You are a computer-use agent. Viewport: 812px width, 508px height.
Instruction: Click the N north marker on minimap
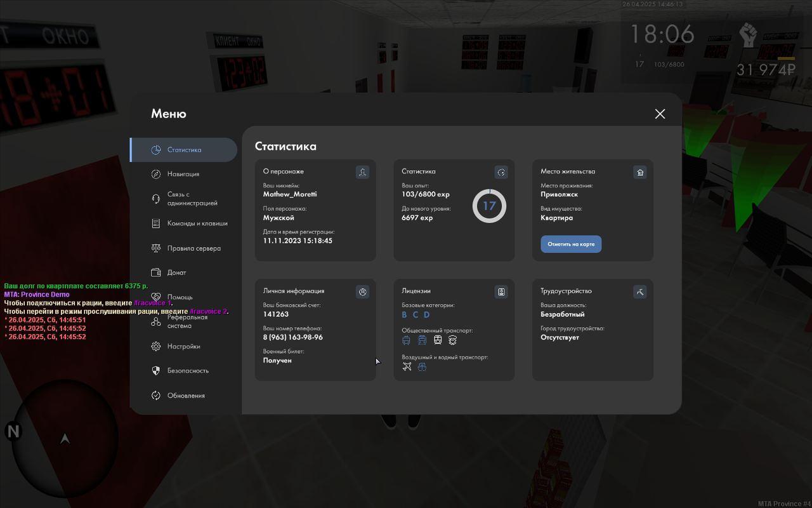click(13, 432)
